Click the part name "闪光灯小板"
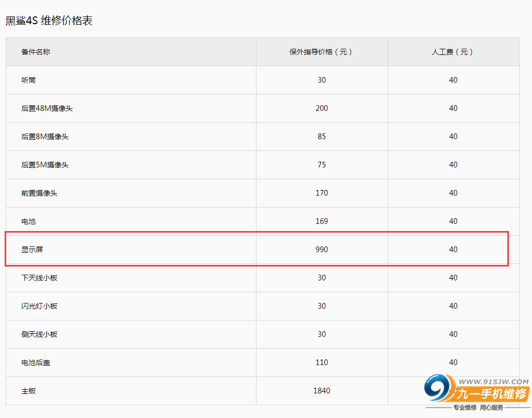 (40, 306)
